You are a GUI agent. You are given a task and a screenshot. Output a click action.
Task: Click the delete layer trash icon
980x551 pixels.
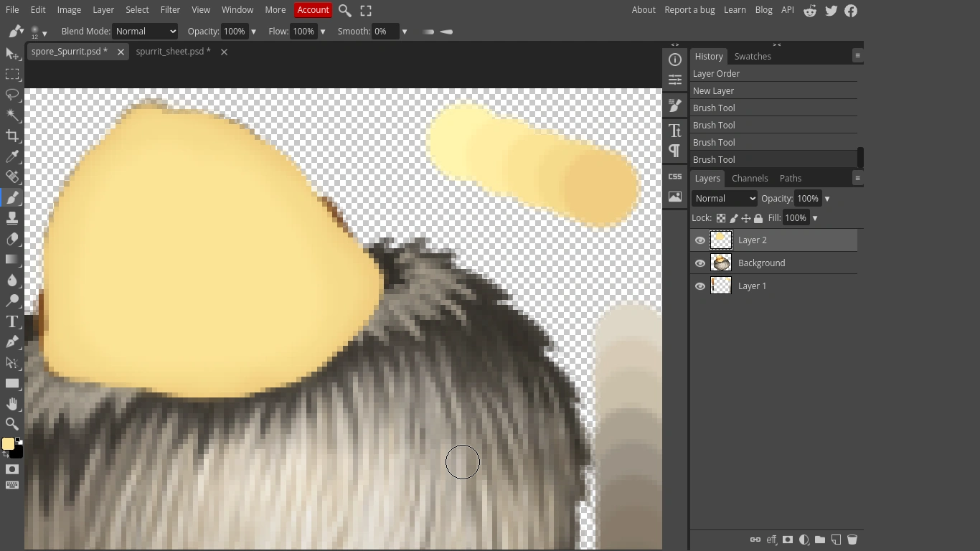point(853,540)
